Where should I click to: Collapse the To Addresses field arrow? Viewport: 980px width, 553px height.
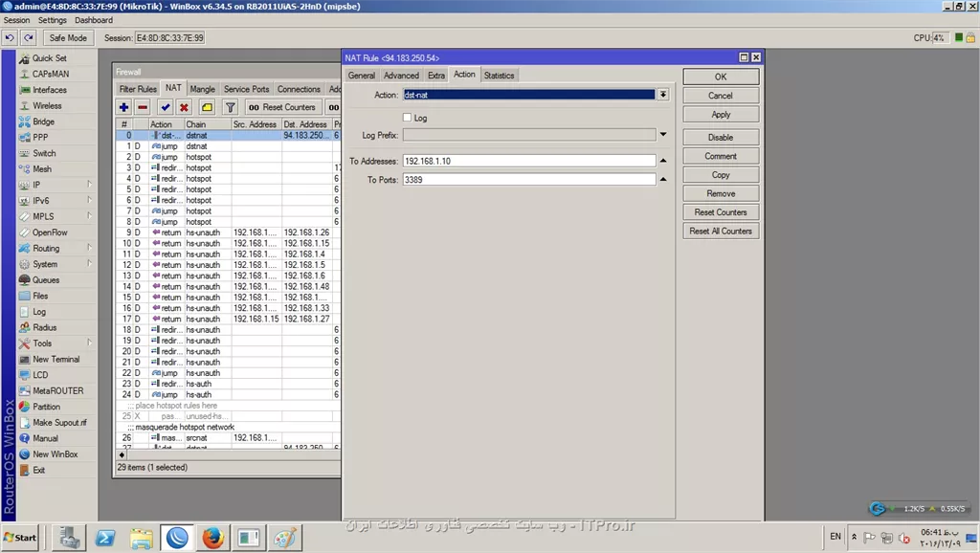coord(663,161)
